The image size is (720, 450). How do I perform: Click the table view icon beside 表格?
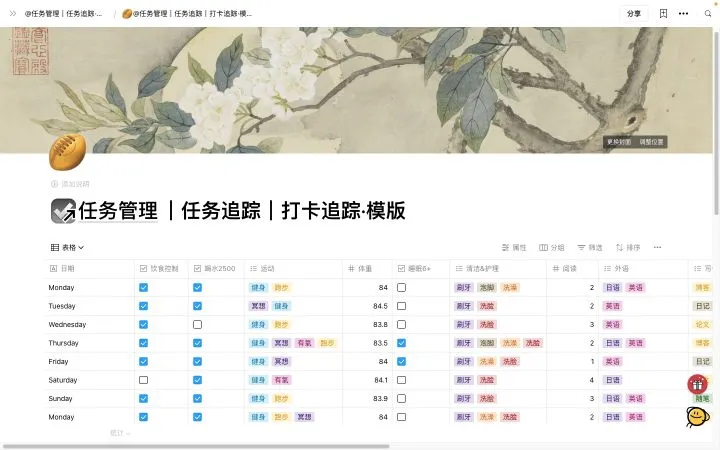(x=55, y=248)
